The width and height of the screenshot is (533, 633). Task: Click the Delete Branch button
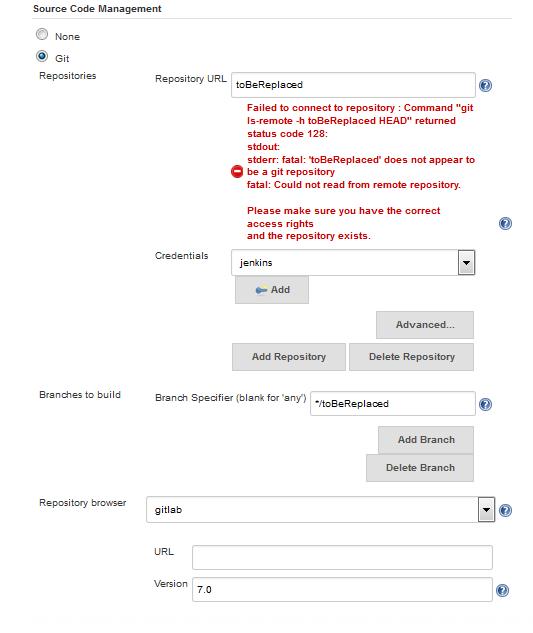(420, 468)
